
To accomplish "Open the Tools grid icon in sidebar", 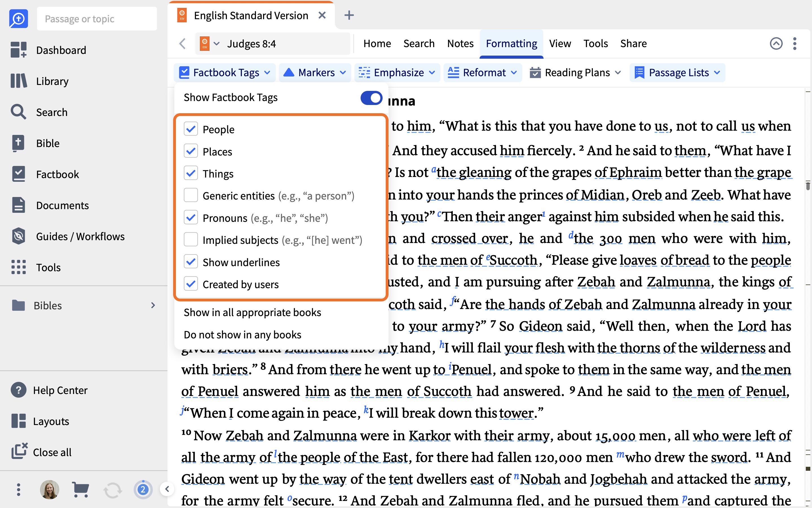I will point(18,267).
